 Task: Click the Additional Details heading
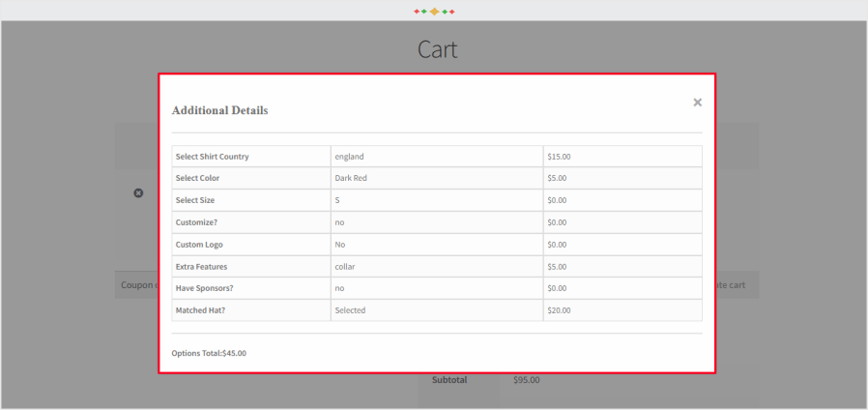219,110
